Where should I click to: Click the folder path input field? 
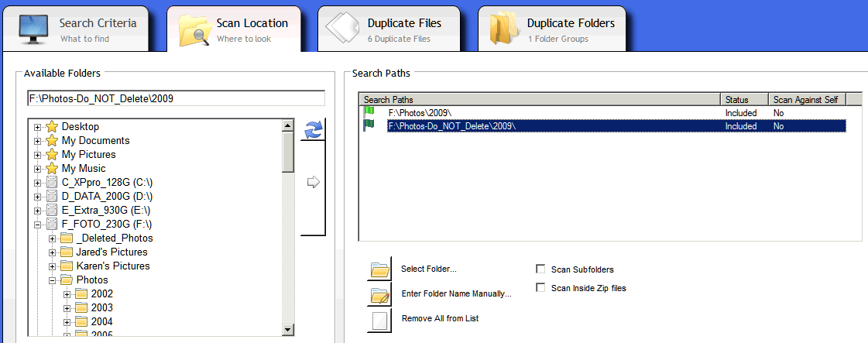click(x=176, y=98)
